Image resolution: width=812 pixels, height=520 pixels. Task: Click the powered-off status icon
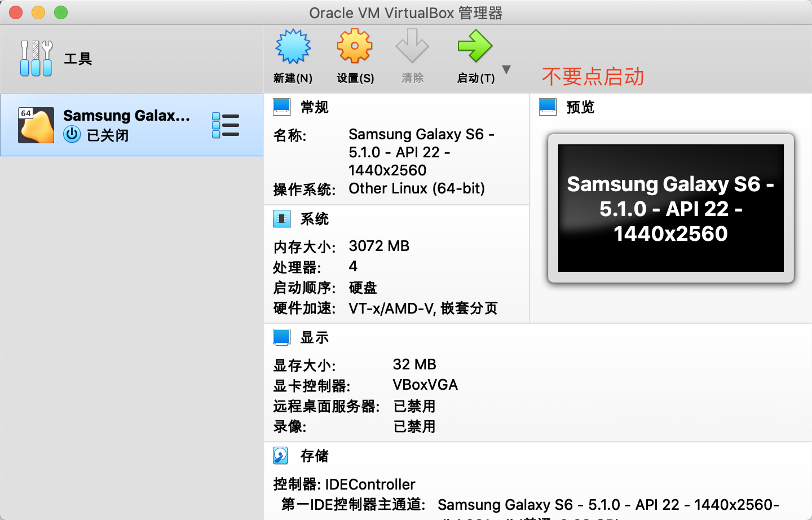(x=72, y=134)
